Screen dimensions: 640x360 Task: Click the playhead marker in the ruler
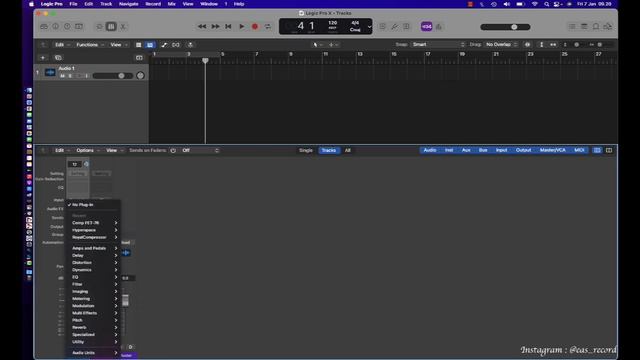205,60
